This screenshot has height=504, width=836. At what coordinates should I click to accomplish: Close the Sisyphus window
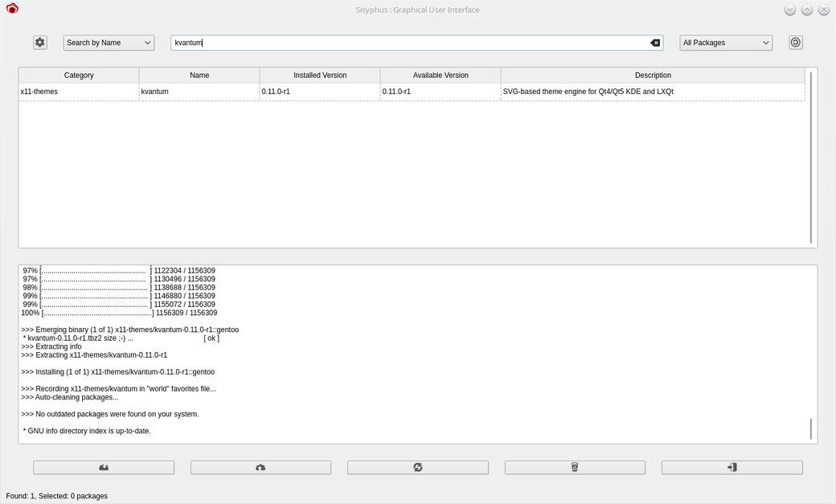tap(824, 10)
